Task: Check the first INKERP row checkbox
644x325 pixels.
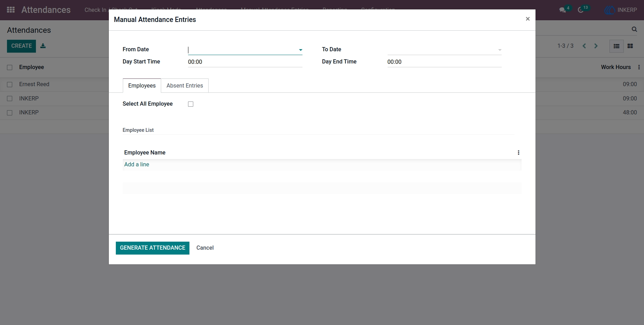Action: pos(10,99)
